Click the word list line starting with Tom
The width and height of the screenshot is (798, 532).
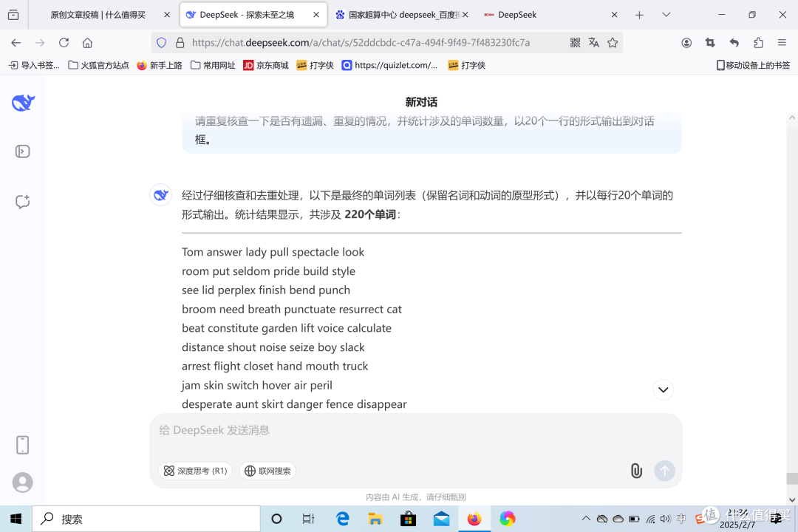pos(273,253)
